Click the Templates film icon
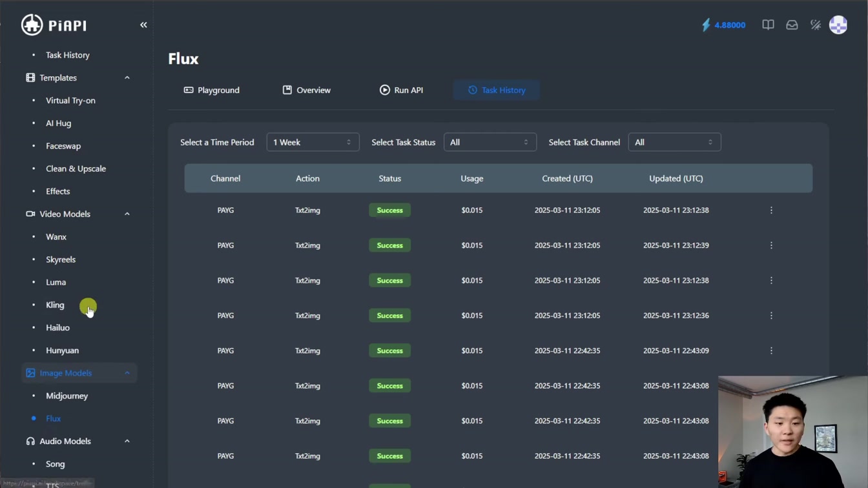 [30, 77]
